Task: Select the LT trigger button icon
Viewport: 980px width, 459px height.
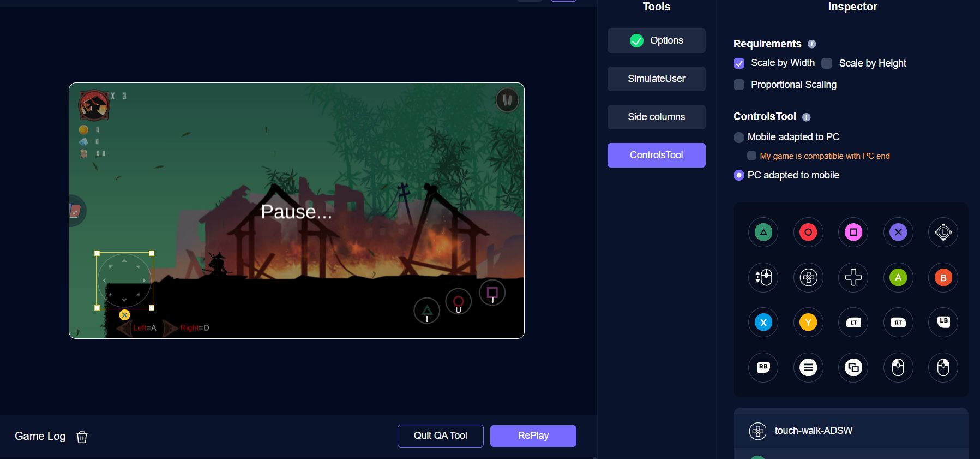Action: point(853,322)
